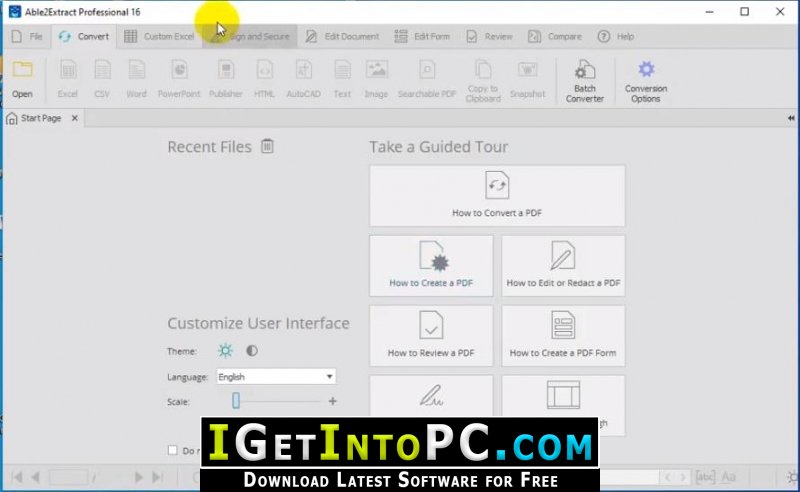Switch to the Custom Excel tab
This screenshot has height=492, width=800.
click(159, 36)
